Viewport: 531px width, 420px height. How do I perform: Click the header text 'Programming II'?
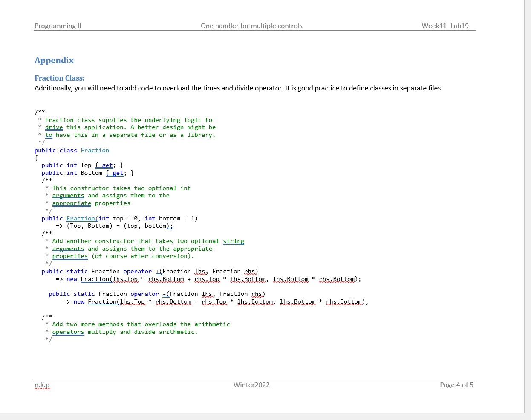tap(58, 26)
